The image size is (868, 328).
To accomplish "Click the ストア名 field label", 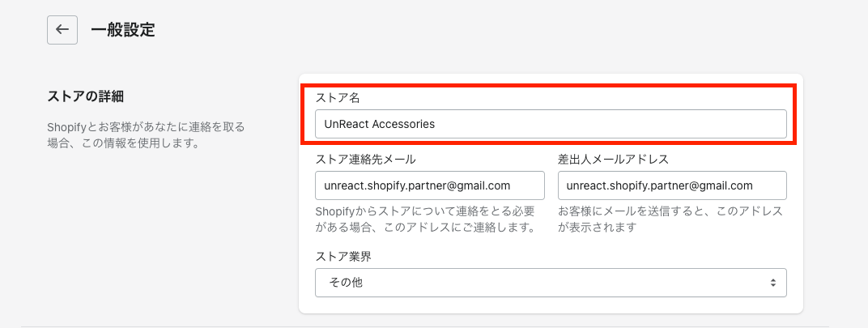I will tap(338, 98).
